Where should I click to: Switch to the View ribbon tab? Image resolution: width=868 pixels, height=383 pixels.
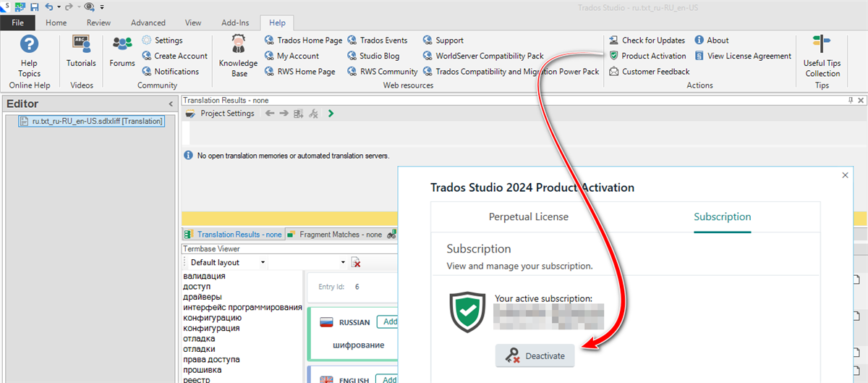193,22
